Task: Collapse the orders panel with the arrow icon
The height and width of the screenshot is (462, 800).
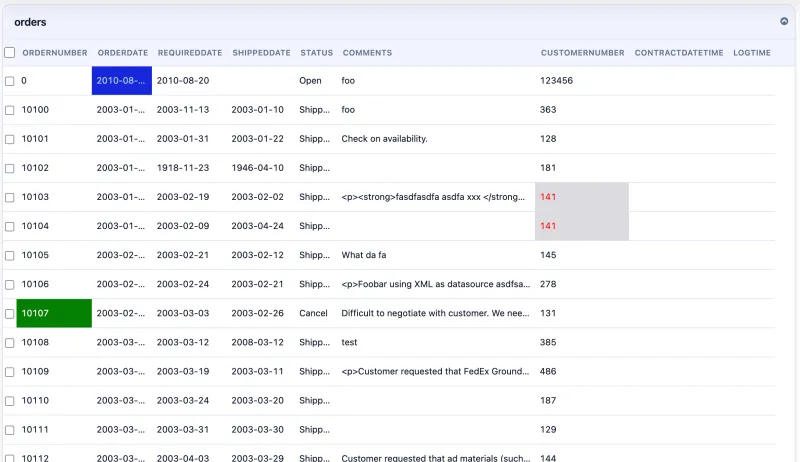Action: click(784, 21)
